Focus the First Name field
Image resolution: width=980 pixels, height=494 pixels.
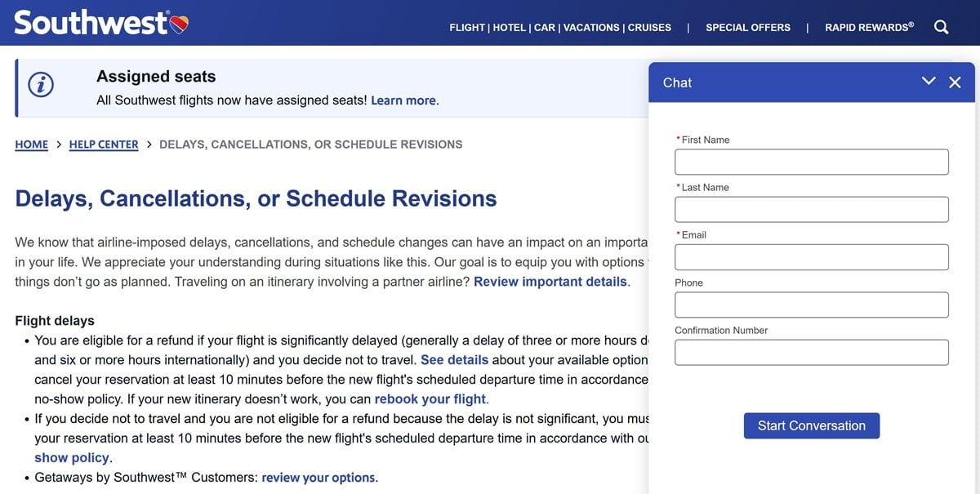[811, 162]
